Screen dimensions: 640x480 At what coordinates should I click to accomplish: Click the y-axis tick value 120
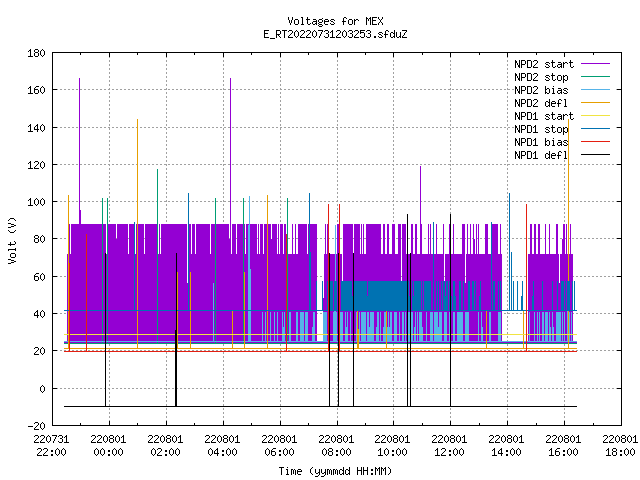tap(36, 165)
